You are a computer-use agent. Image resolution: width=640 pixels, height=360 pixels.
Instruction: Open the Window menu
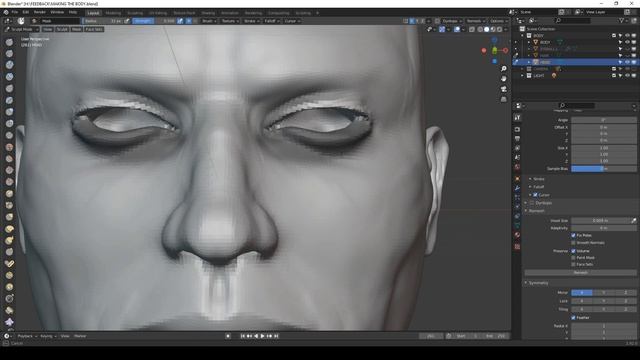[57, 12]
